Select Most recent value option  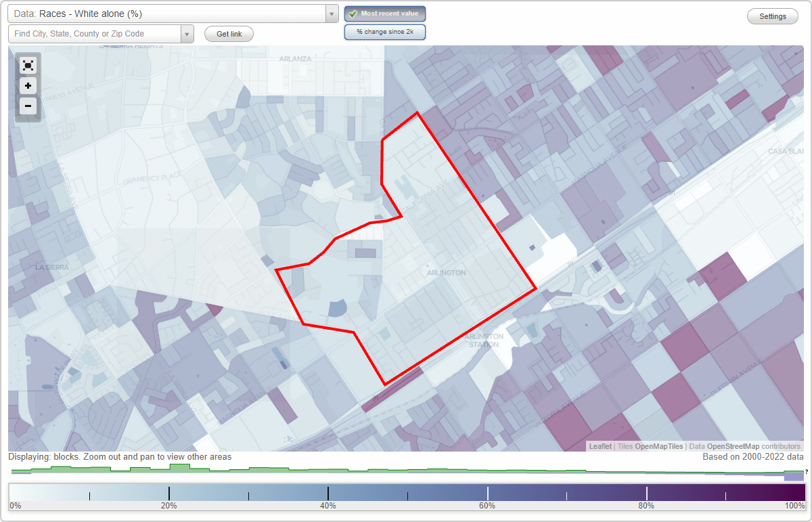pyautogui.click(x=385, y=14)
